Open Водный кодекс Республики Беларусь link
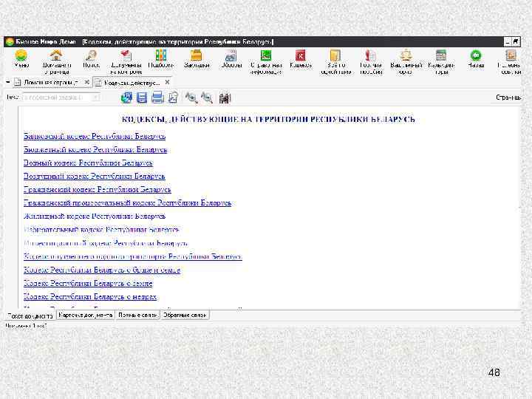 point(88,163)
